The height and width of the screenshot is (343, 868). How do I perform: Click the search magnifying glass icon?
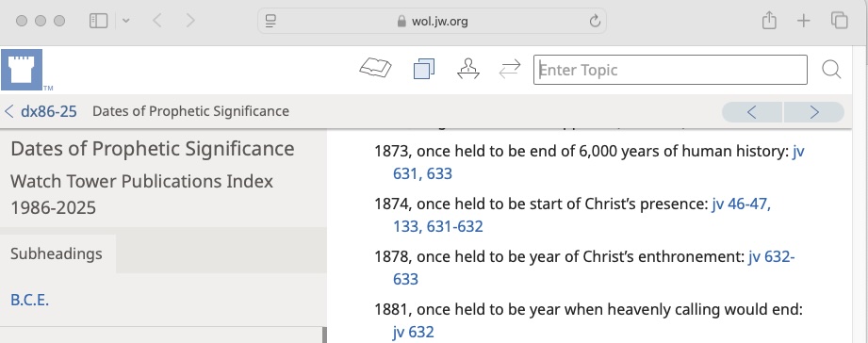pos(831,70)
